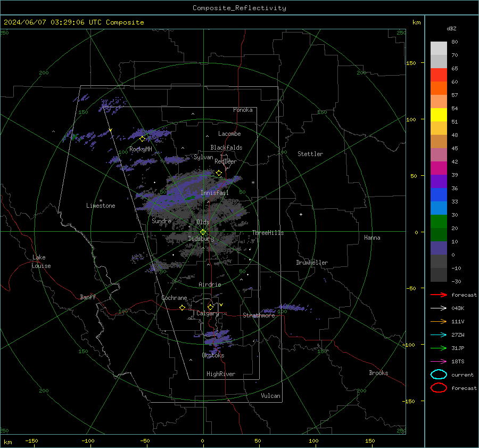The width and height of the screenshot is (479, 448).
Task: Click the current legend label text
Action: click(463, 375)
